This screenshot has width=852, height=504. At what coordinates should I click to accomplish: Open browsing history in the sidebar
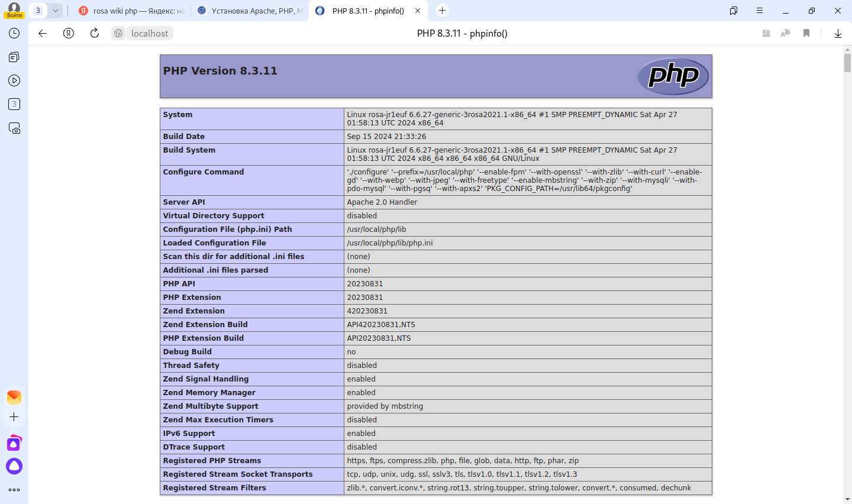pos(14,33)
